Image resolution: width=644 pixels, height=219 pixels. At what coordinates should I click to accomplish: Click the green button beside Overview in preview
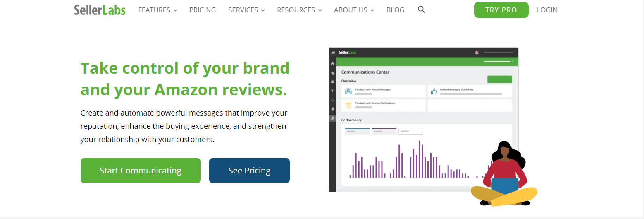(x=500, y=79)
